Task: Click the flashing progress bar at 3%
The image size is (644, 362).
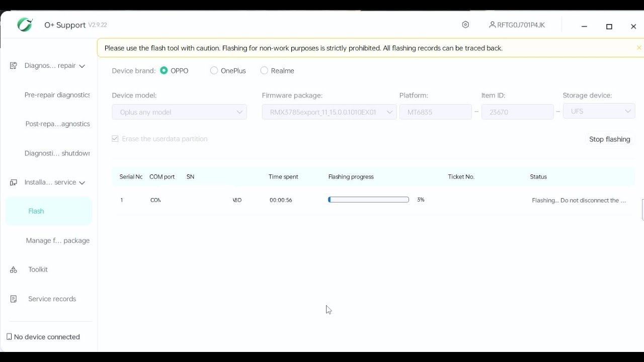Action: point(368,200)
